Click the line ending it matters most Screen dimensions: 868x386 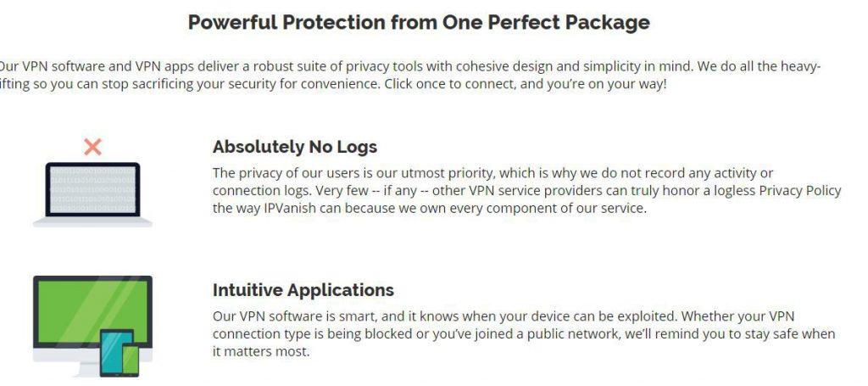point(261,352)
